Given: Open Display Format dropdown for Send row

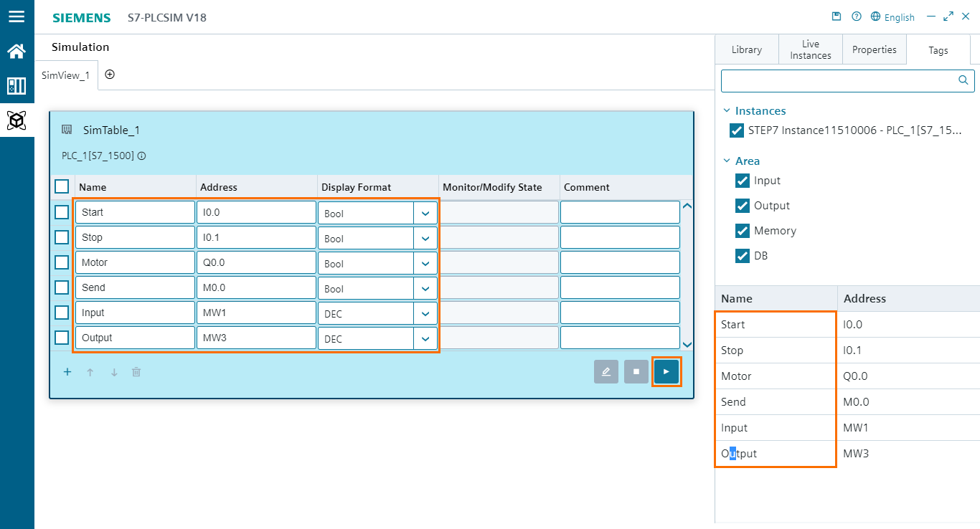Looking at the screenshot, I should click(425, 288).
